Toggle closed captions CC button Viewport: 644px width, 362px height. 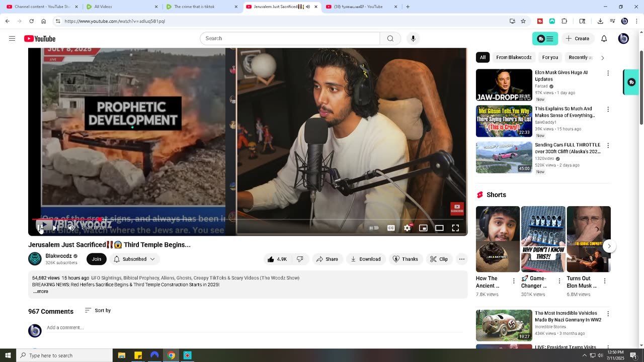[x=391, y=228]
